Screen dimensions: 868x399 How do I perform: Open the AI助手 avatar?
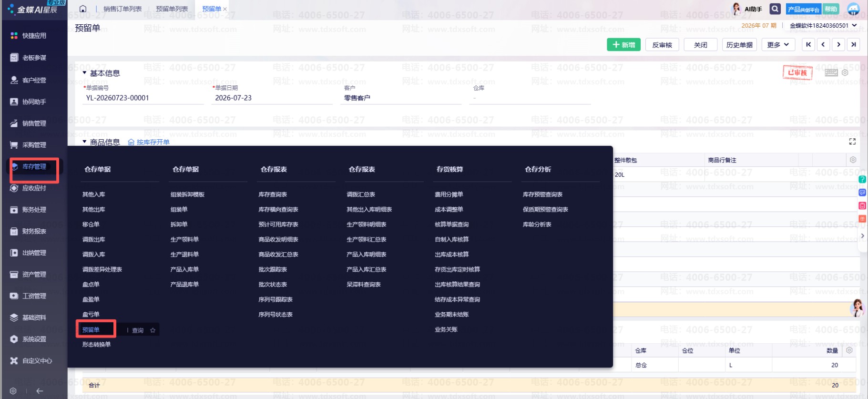click(x=736, y=9)
